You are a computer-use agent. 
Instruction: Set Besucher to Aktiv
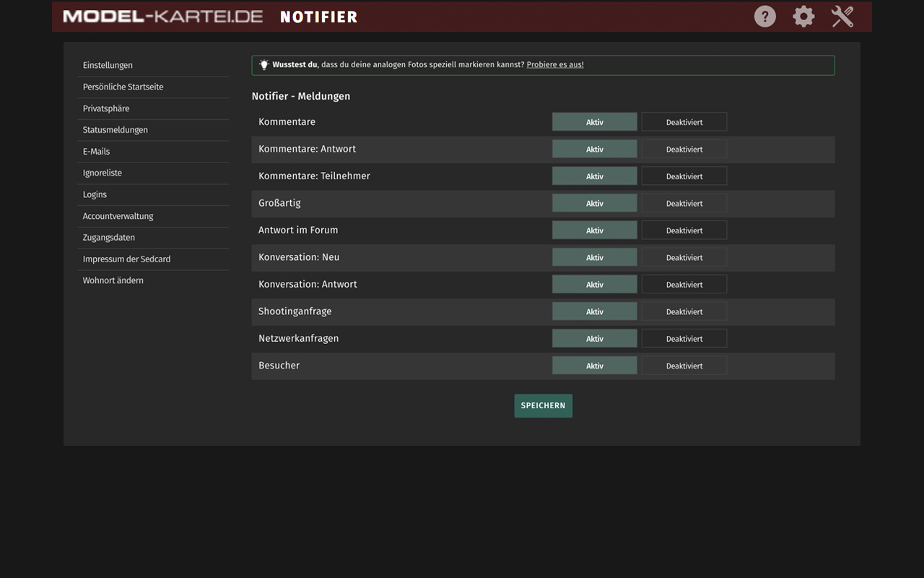click(x=595, y=366)
